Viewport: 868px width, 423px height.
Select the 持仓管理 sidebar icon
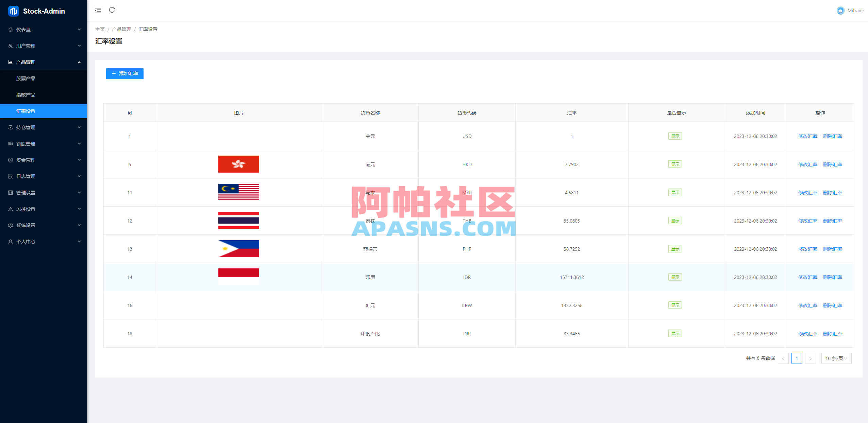pyautogui.click(x=10, y=127)
